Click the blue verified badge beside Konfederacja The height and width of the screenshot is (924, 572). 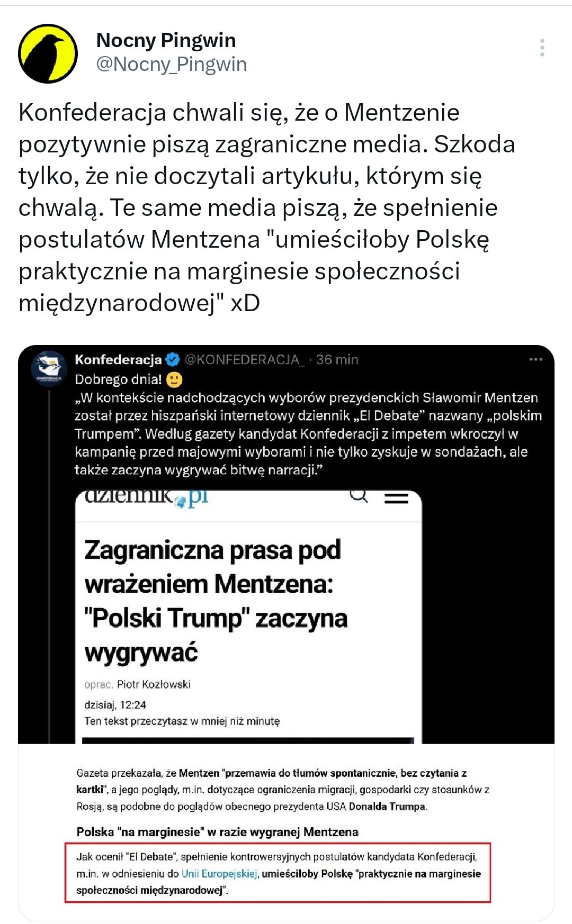(173, 360)
